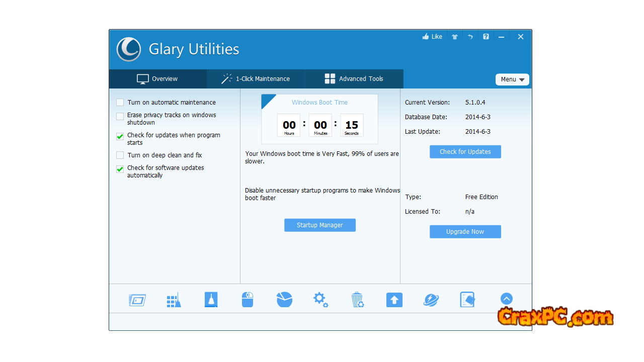Open the Menu dropdown
Image resolution: width=644 pixels, height=362 pixels.
coord(512,79)
